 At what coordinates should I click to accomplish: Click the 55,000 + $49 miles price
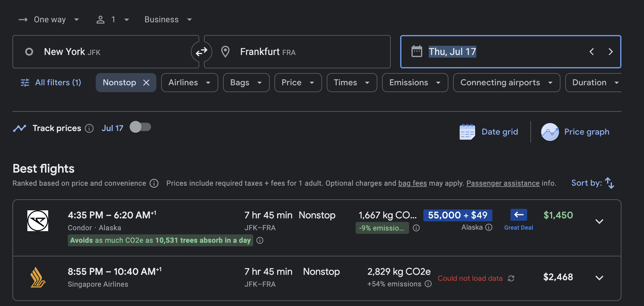point(458,215)
